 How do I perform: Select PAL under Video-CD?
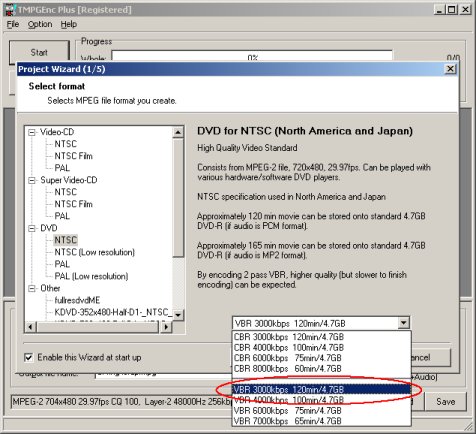click(x=62, y=168)
